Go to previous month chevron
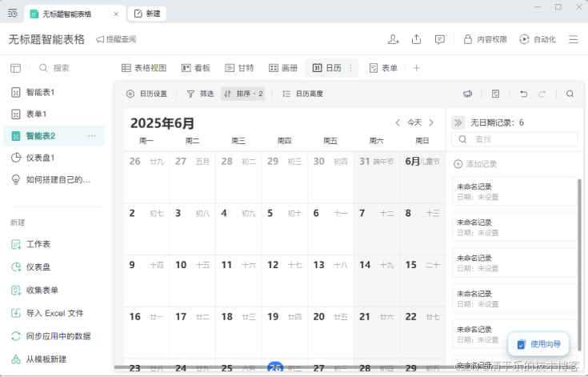The image size is (588, 377). [x=398, y=122]
